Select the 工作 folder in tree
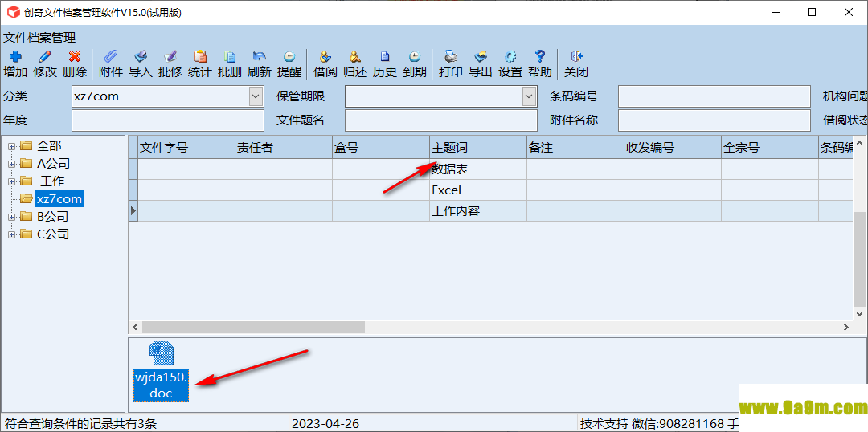Viewport: 868px width, 432px height. pos(52,181)
